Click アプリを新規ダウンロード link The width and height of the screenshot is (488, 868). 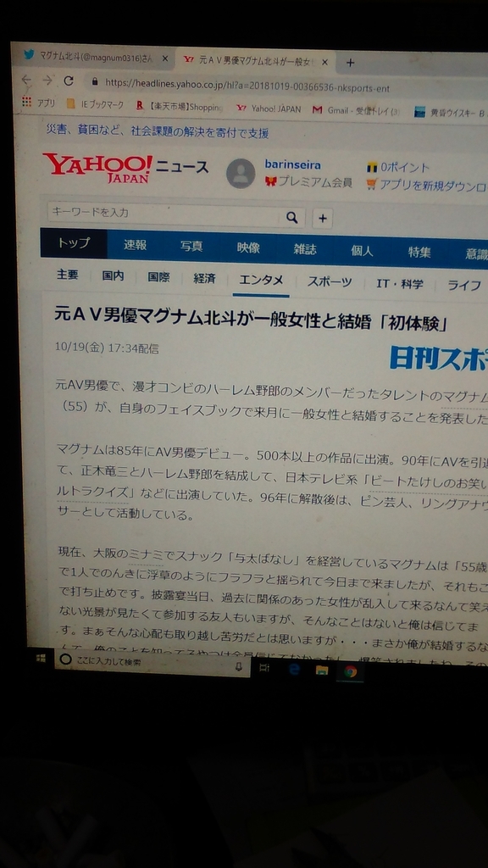(427, 185)
